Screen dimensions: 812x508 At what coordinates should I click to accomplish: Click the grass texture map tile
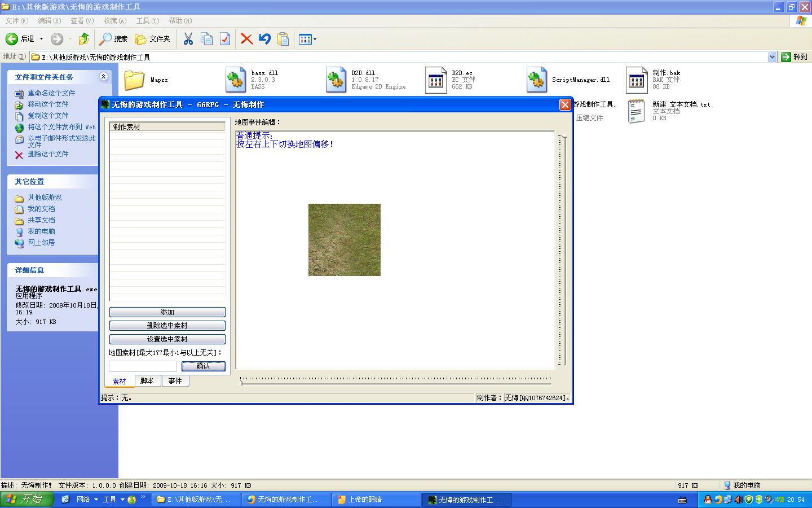pyautogui.click(x=345, y=240)
